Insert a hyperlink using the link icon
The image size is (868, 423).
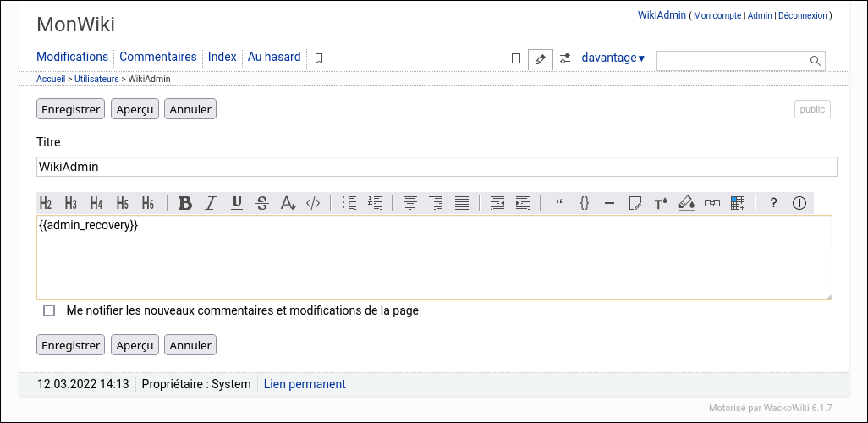coord(712,203)
